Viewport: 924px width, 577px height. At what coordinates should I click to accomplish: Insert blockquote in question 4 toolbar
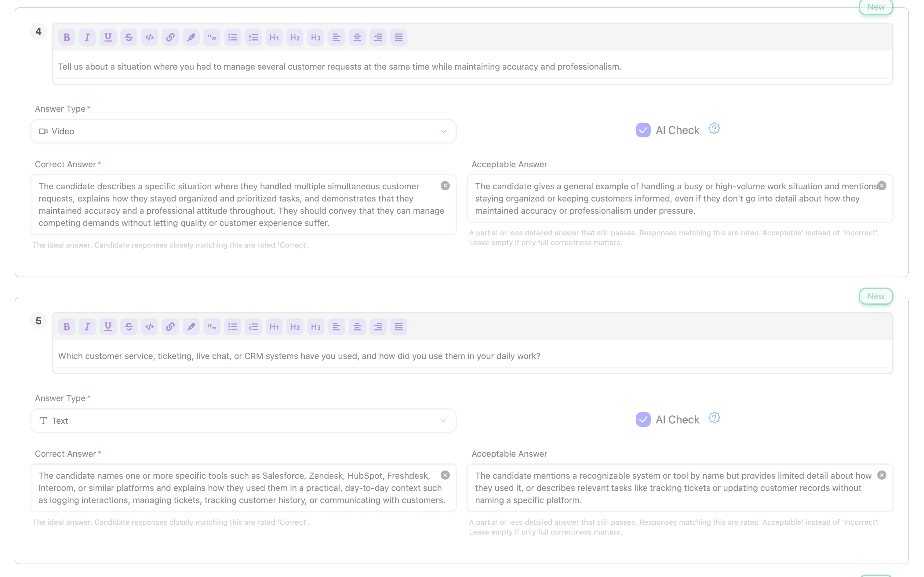(x=212, y=37)
